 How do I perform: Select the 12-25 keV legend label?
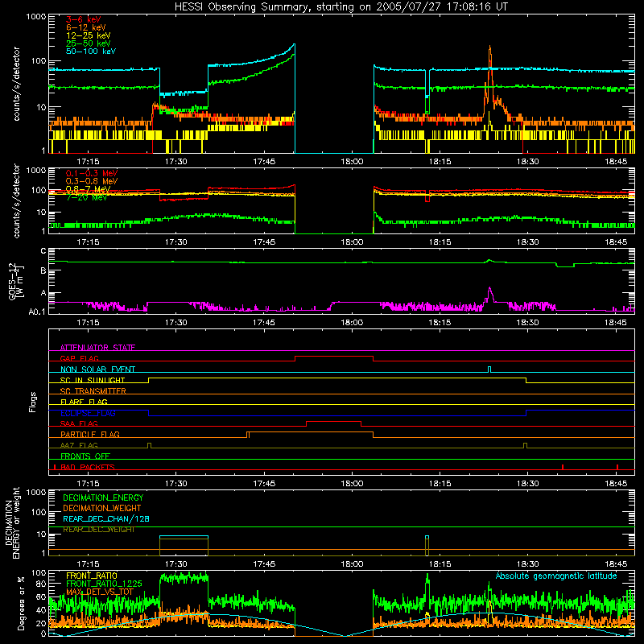[89, 35]
